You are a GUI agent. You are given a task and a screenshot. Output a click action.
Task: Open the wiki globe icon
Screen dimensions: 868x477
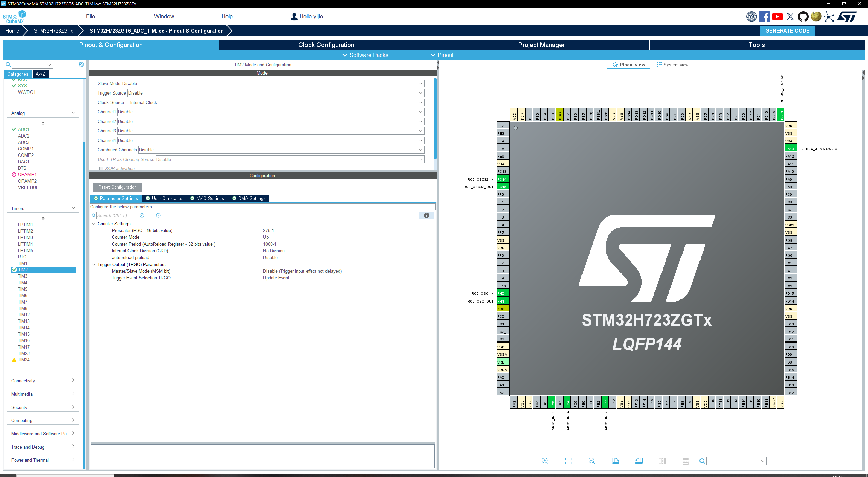point(816,16)
